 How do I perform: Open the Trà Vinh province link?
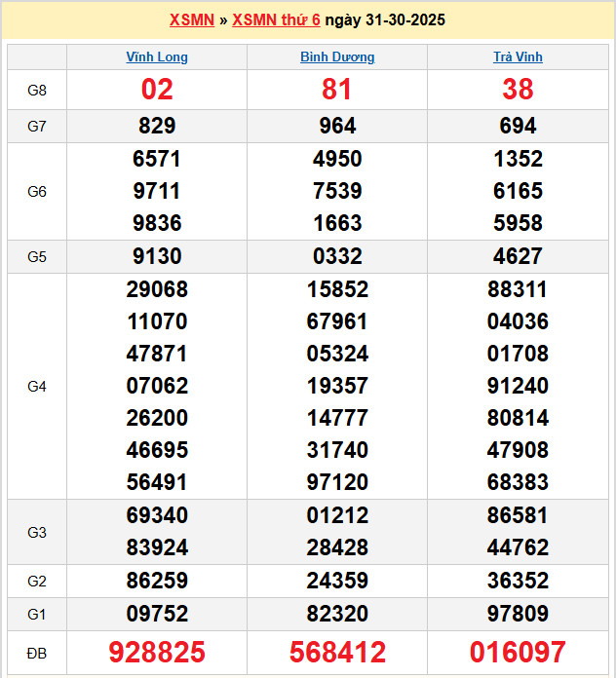click(x=518, y=57)
